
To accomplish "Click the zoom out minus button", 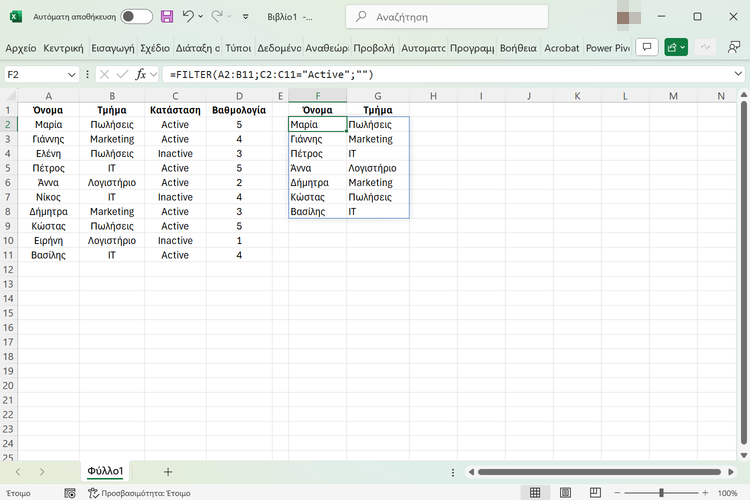I will (x=617, y=493).
